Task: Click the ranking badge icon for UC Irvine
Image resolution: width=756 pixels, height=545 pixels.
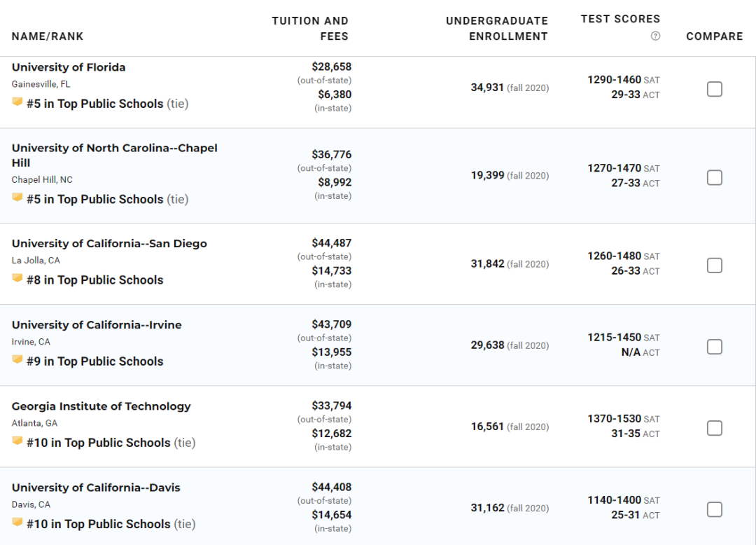Action: click(x=17, y=359)
